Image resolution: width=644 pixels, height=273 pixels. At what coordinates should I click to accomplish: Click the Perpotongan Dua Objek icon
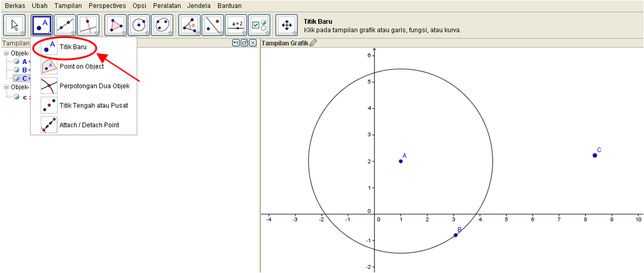(49, 86)
